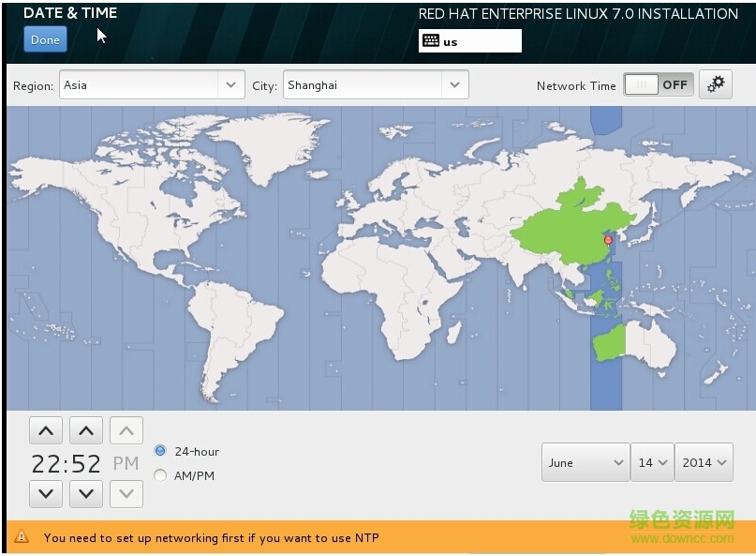Select the 24-hour radio button
The width and height of the screenshot is (756, 556).
click(x=160, y=451)
